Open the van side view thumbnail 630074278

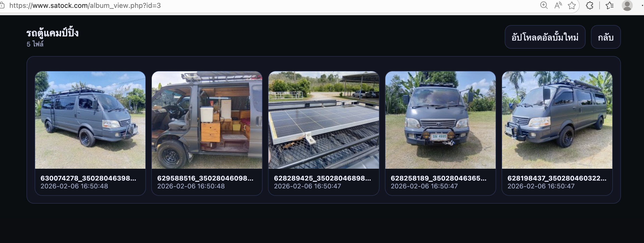coord(90,120)
